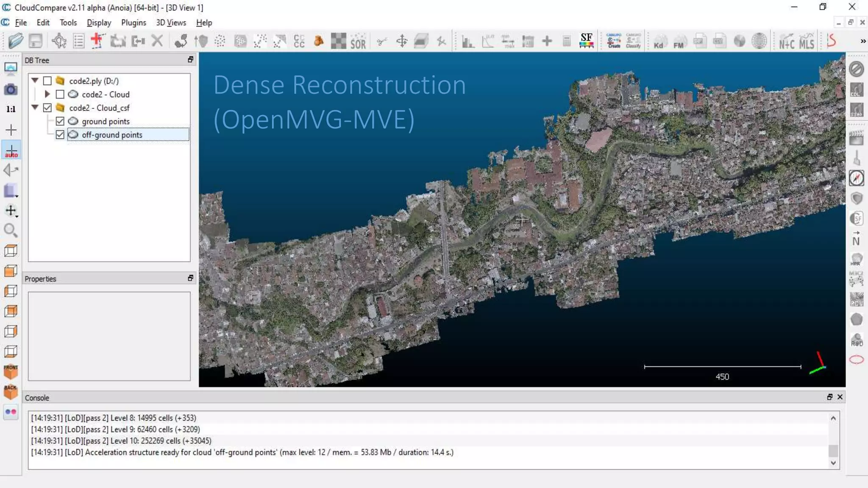Screen dimensions: 868x488
Task: Open the Display menu
Action: pos(99,23)
